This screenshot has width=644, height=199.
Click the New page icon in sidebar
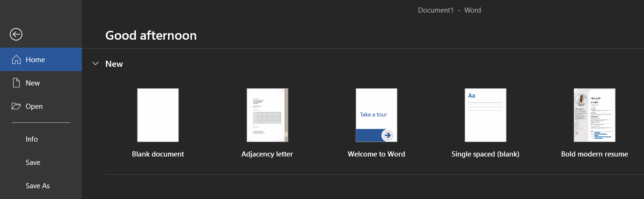click(x=16, y=83)
